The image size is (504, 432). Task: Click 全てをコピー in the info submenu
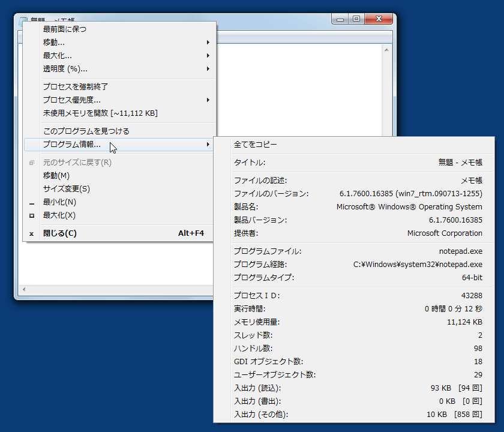pyautogui.click(x=354, y=145)
